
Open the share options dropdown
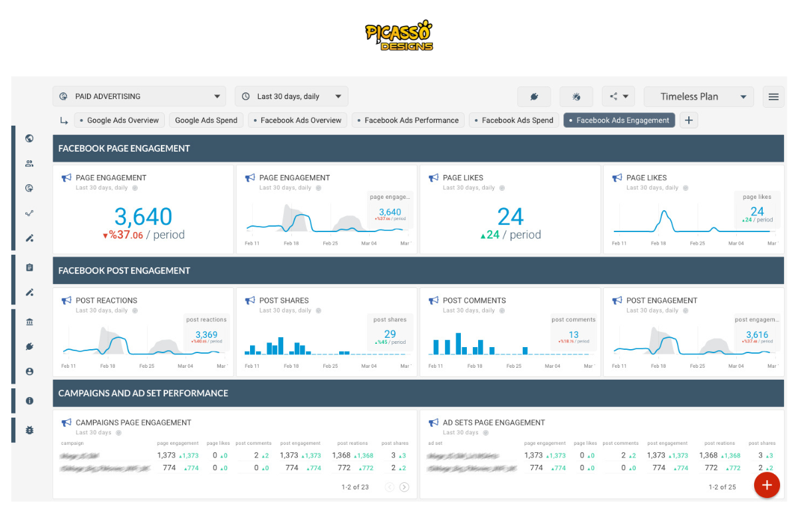(618, 96)
